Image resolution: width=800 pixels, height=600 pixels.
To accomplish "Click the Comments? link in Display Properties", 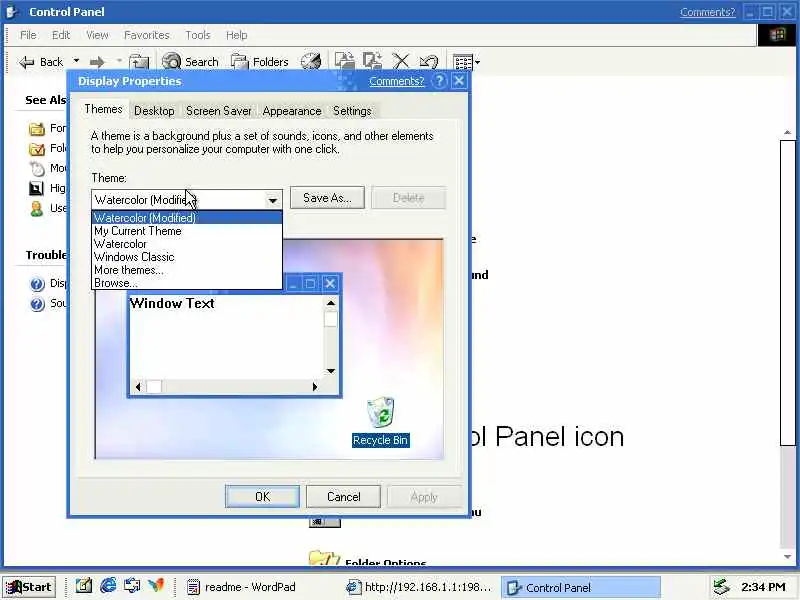I will pyautogui.click(x=396, y=81).
